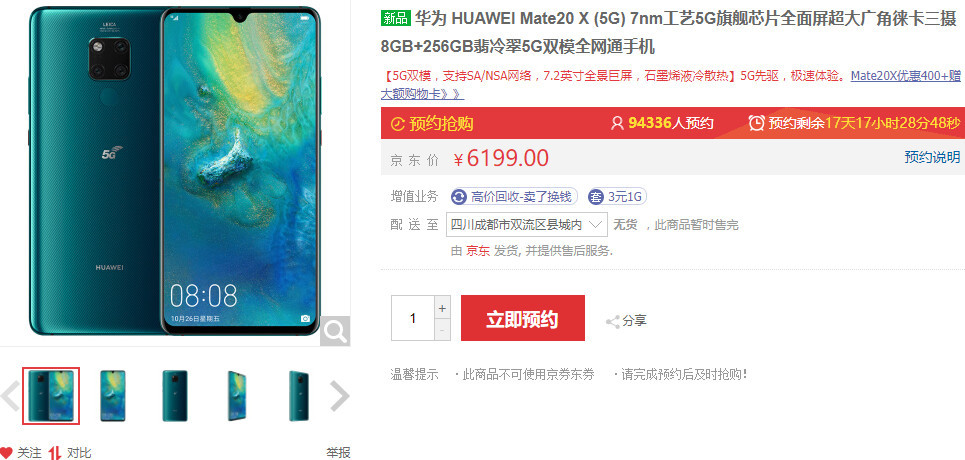Select the third thumbnail showing phone back
Image resolution: width=965 pixels, height=460 pixels.
(175, 396)
